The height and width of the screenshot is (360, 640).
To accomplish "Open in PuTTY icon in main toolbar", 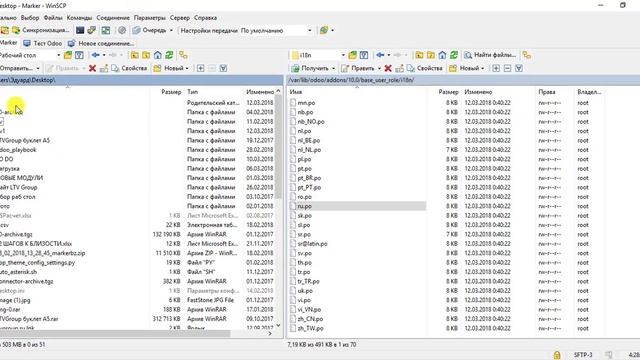I will point(92,30).
